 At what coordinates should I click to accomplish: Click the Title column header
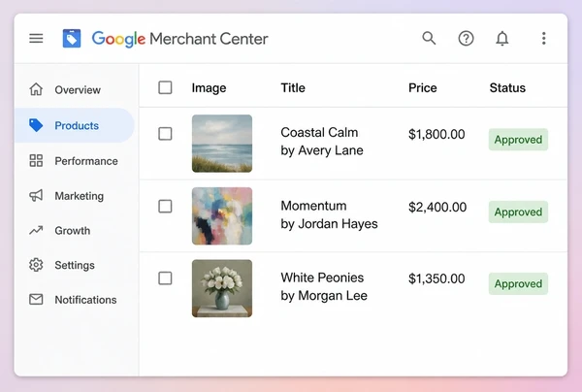pos(293,88)
